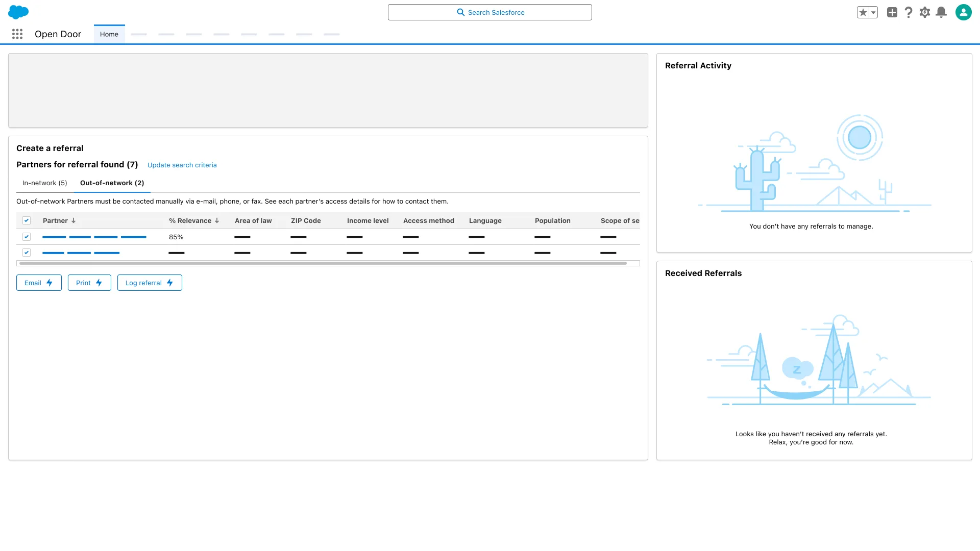Click the Income level column header
980x551 pixels.
[x=367, y=220]
